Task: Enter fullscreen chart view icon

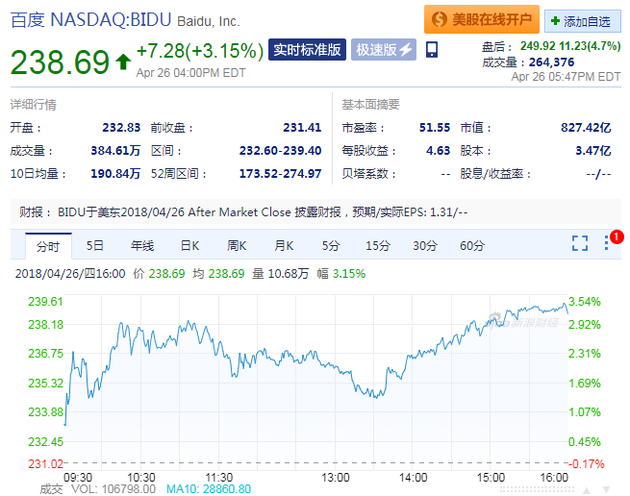Action: [580, 243]
